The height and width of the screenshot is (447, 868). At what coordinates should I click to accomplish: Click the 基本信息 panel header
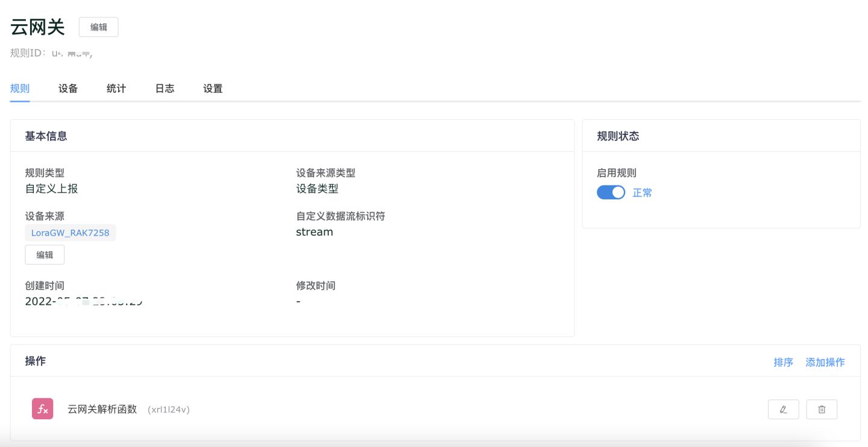46,136
